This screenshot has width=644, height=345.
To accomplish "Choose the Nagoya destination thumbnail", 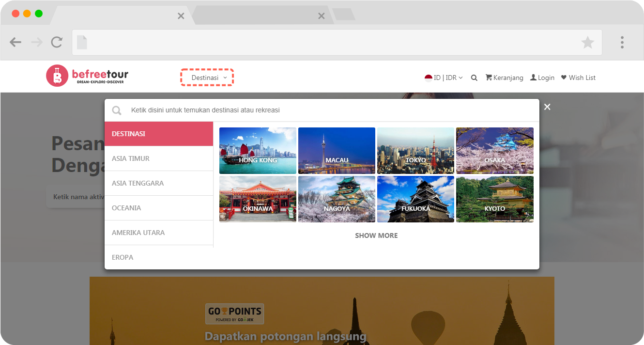I will [x=337, y=199].
